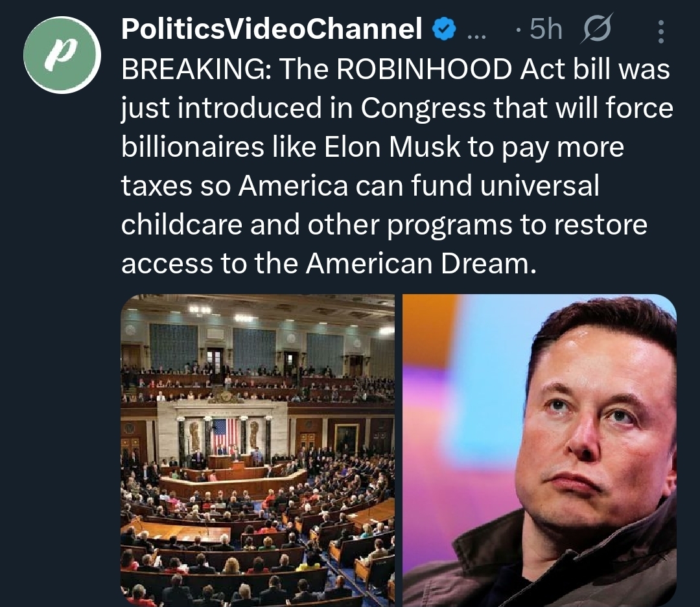Tap the Grok explain-post slashed circle icon
This screenshot has height=607, width=700.
tap(597, 29)
